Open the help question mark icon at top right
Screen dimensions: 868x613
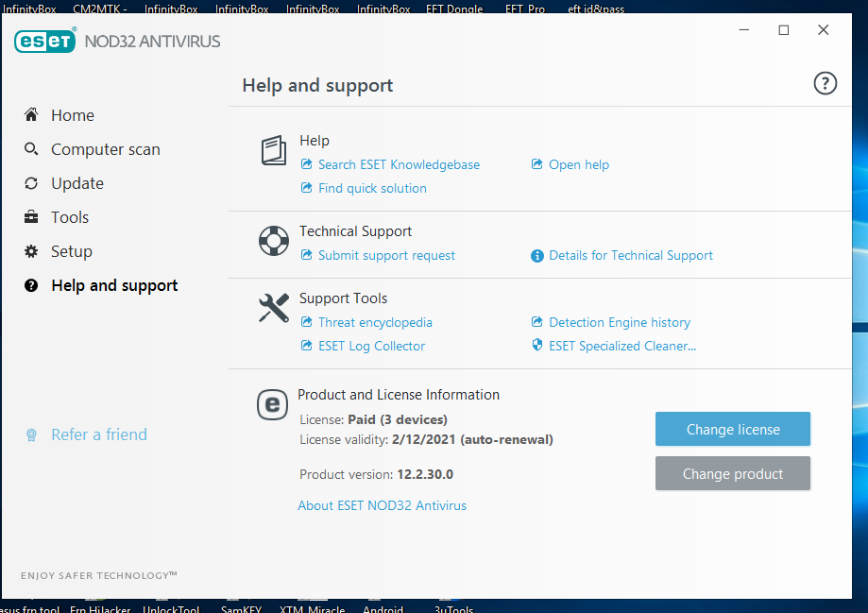[825, 84]
